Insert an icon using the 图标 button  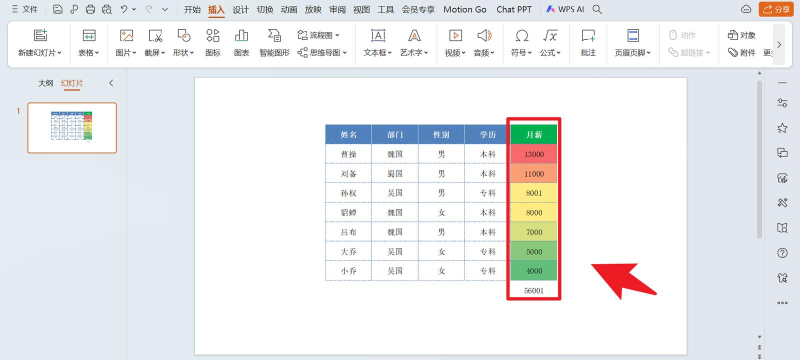coord(213,42)
